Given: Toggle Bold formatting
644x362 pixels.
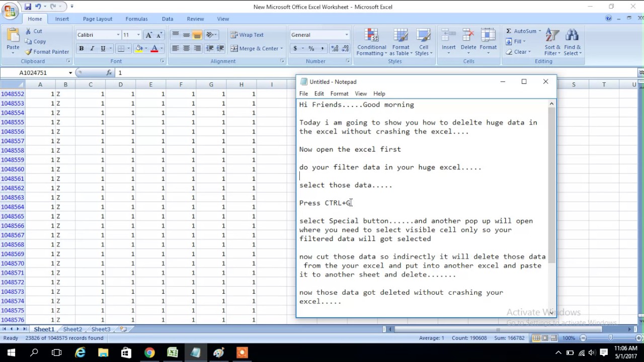Looking at the screenshot, I should 81,48.
